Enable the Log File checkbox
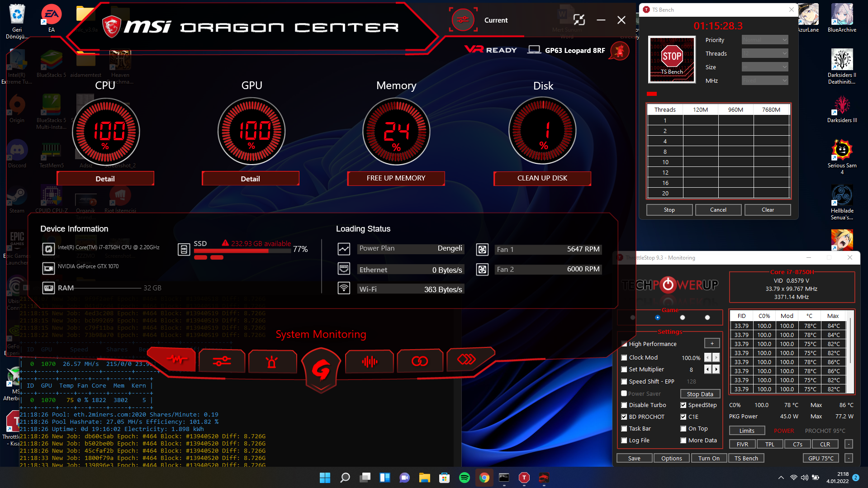The width and height of the screenshot is (868, 488). [x=624, y=441]
